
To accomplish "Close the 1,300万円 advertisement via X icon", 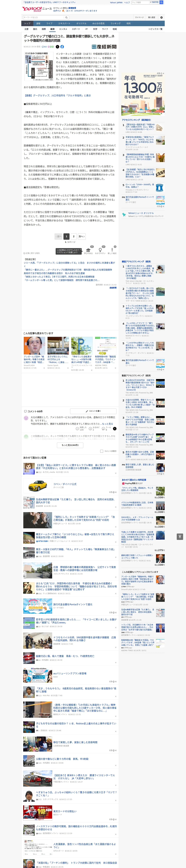I will click(x=163, y=73).
